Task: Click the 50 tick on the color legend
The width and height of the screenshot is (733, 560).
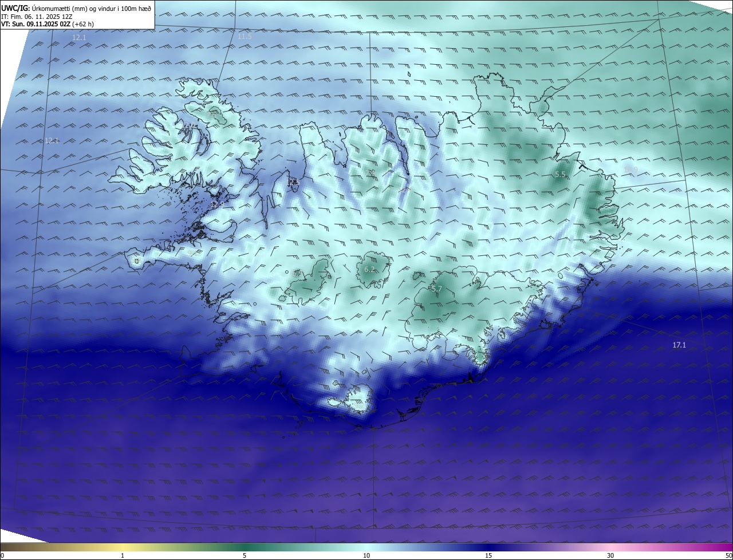Action: click(x=728, y=555)
